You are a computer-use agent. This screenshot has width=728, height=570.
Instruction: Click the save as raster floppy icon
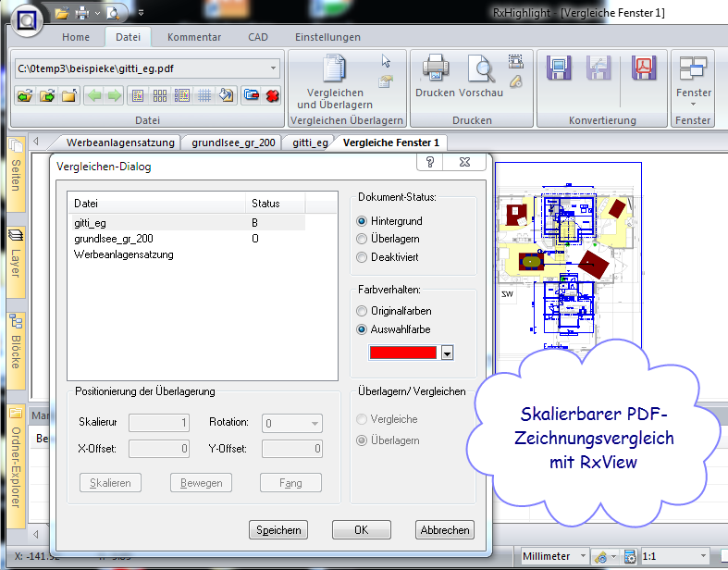559,68
